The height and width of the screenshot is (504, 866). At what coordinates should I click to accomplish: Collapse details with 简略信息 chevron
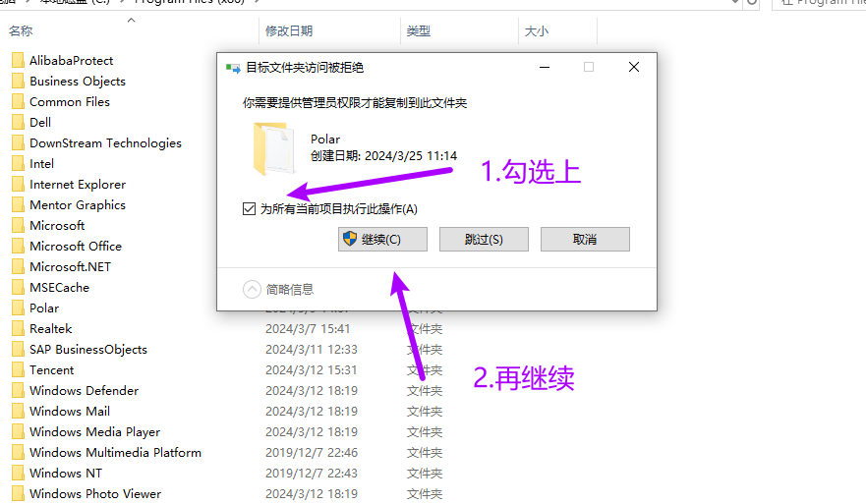(252, 289)
